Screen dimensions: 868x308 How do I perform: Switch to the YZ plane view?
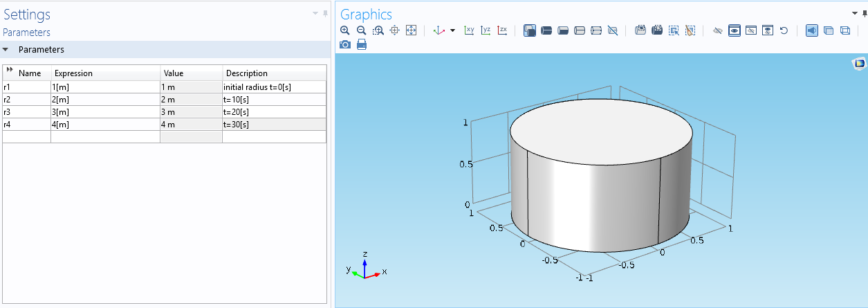[x=486, y=30]
